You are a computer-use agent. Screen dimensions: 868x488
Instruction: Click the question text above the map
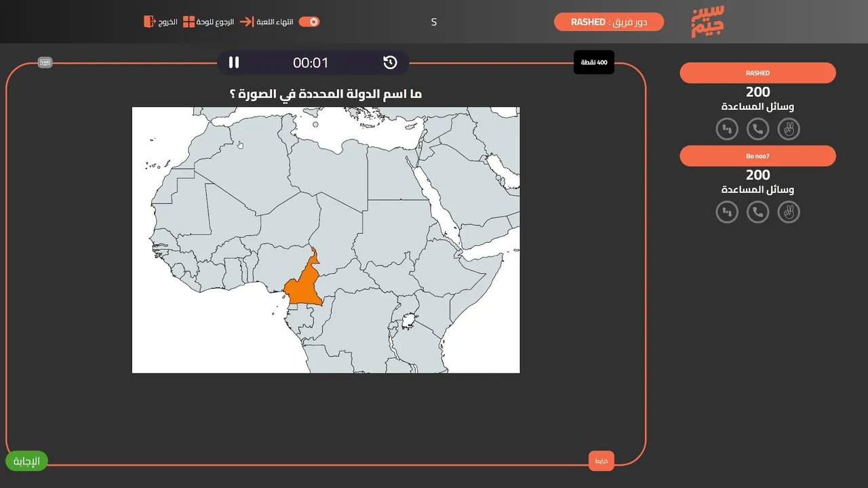coord(326,94)
